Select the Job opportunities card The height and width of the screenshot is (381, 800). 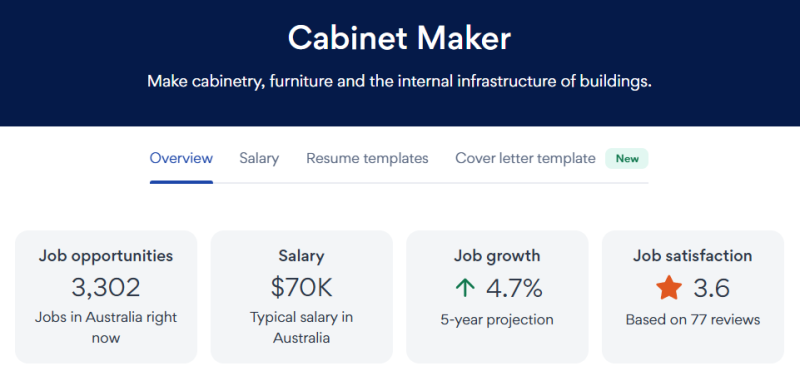(x=106, y=297)
